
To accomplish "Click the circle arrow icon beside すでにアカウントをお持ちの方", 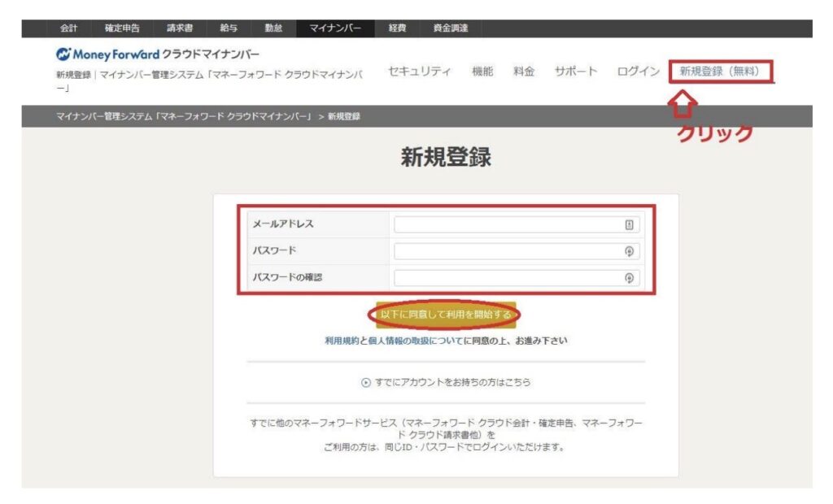I will (365, 382).
